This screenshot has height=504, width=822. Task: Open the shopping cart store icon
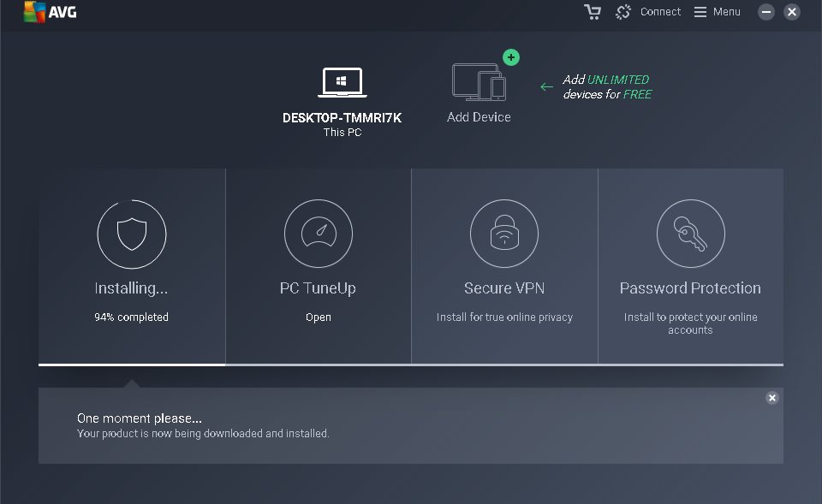click(593, 12)
